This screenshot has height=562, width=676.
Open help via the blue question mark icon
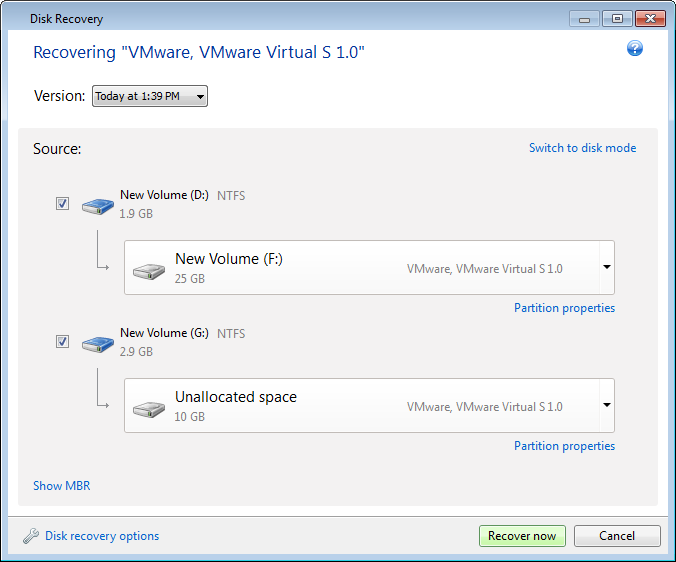[x=635, y=48]
